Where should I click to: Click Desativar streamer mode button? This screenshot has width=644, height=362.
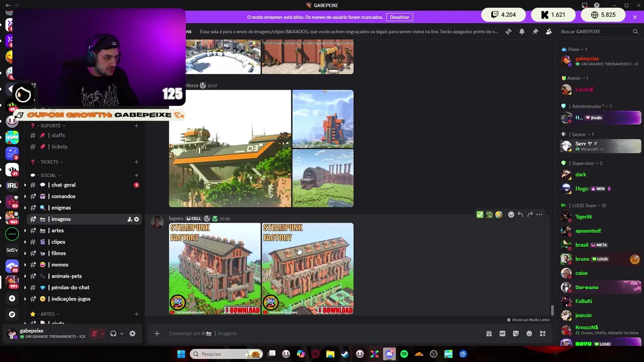399,17
